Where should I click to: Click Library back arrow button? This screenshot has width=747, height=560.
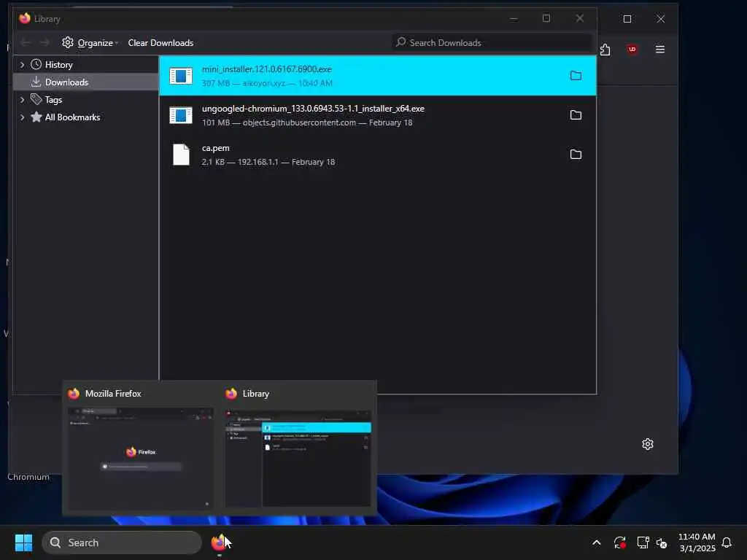[26, 43]
